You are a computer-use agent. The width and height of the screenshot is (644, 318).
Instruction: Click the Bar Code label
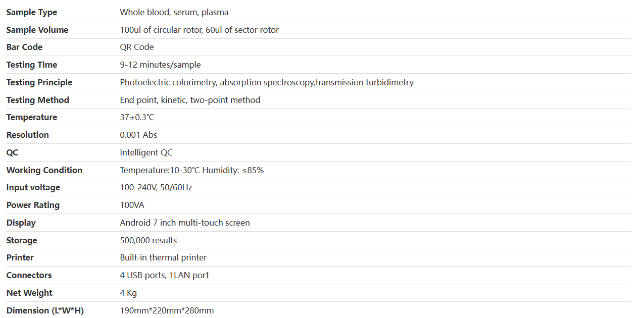click(24, 47)
